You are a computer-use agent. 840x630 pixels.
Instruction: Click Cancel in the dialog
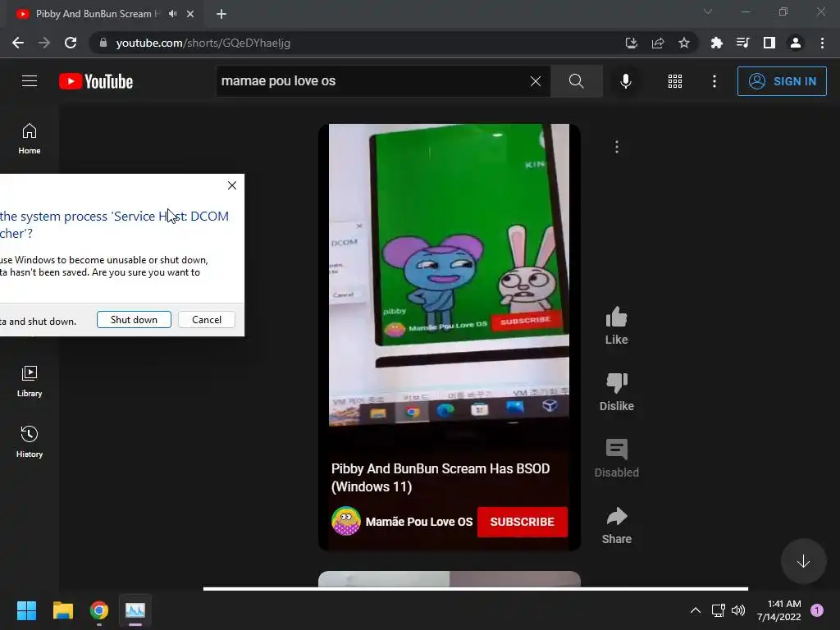206,320
